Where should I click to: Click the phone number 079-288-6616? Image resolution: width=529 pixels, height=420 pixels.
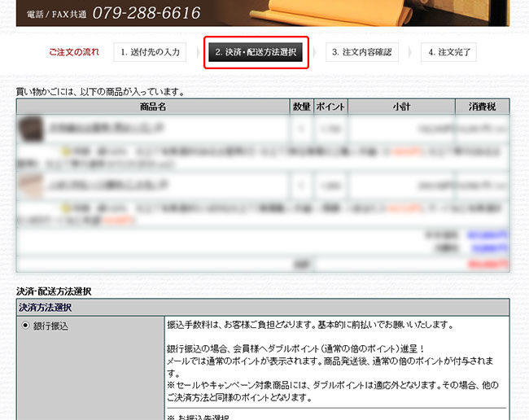(x=146, y=13)
